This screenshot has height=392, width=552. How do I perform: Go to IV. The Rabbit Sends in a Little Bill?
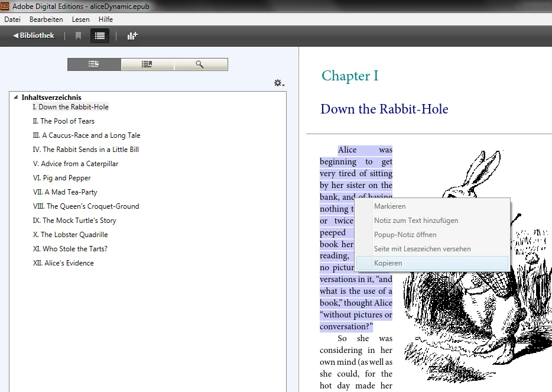tap(86, 150)
